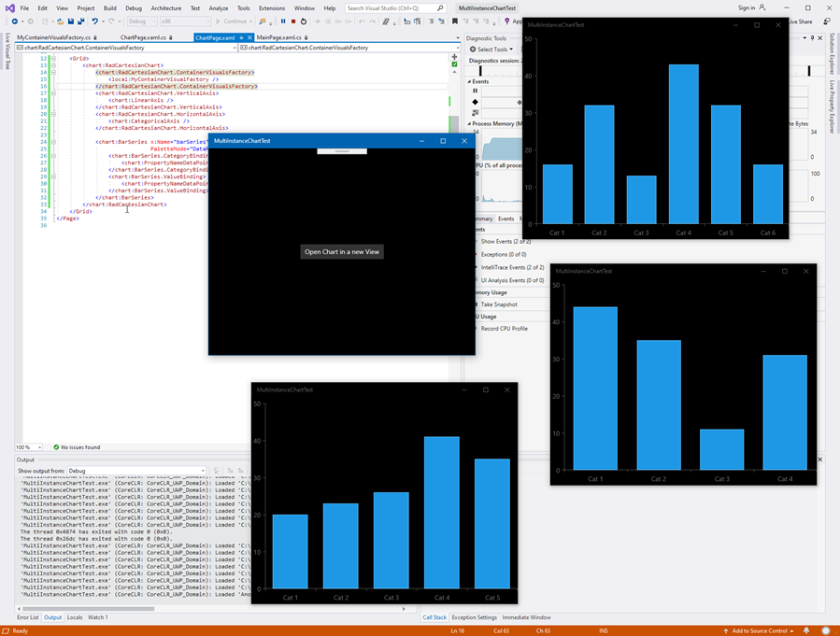Click the Open File toolbar icon
Image resolution: width=840 pixels, height=636 pixels.
point(60,21)
